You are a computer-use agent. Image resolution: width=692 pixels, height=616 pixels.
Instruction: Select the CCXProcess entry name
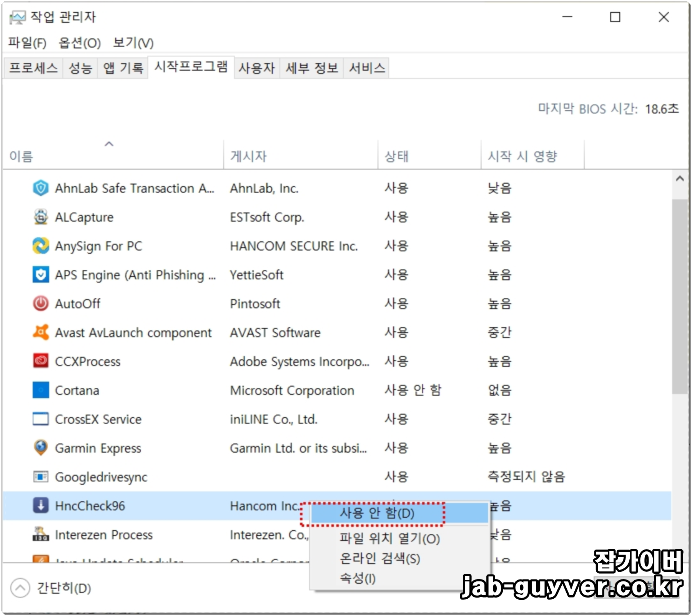[88, 361]
